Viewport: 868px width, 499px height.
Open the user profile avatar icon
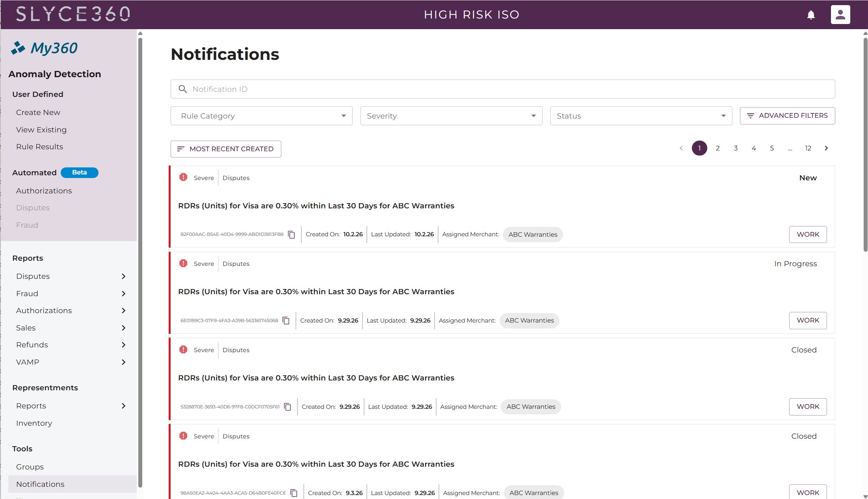click(840, 15)
